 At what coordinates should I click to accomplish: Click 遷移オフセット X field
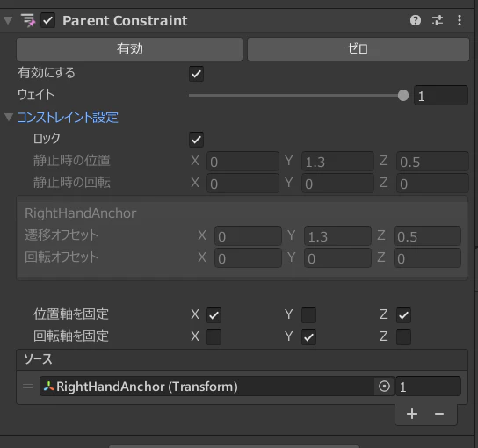pyautogui.click(x=248, y=236)
